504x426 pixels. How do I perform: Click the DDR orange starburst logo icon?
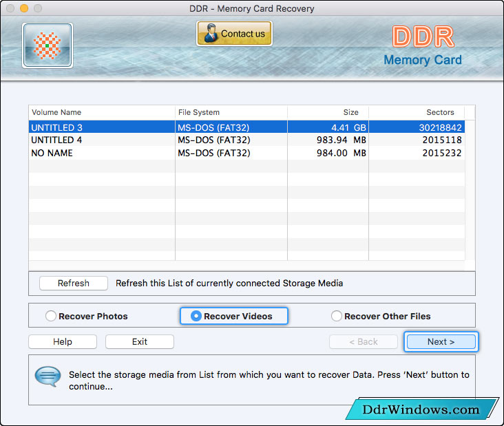point(48,45)
